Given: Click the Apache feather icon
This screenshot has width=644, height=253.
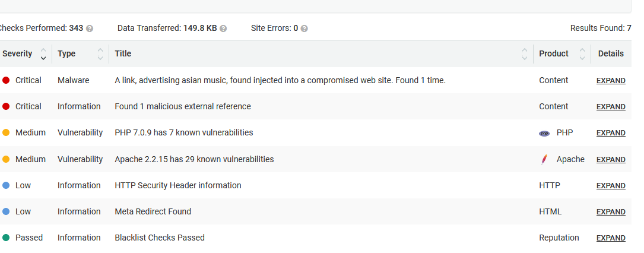Looking at the screenshot, I should pos(544,159).
